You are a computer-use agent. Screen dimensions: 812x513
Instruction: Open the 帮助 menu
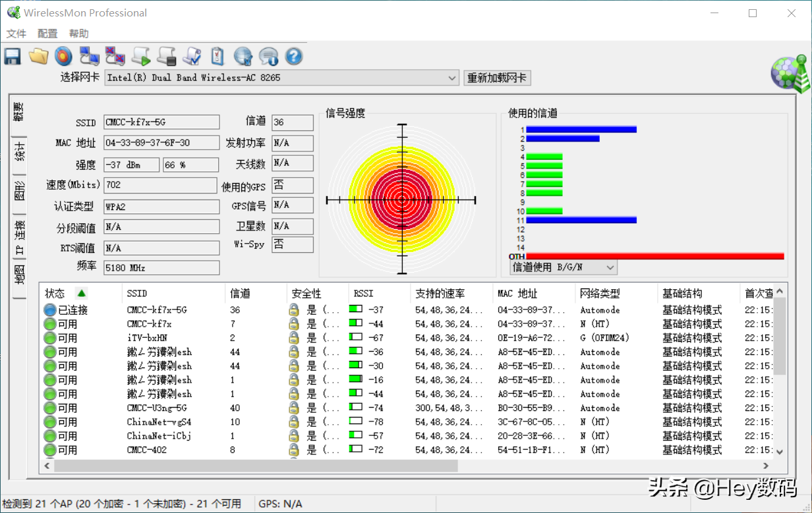tap(78, 34)
